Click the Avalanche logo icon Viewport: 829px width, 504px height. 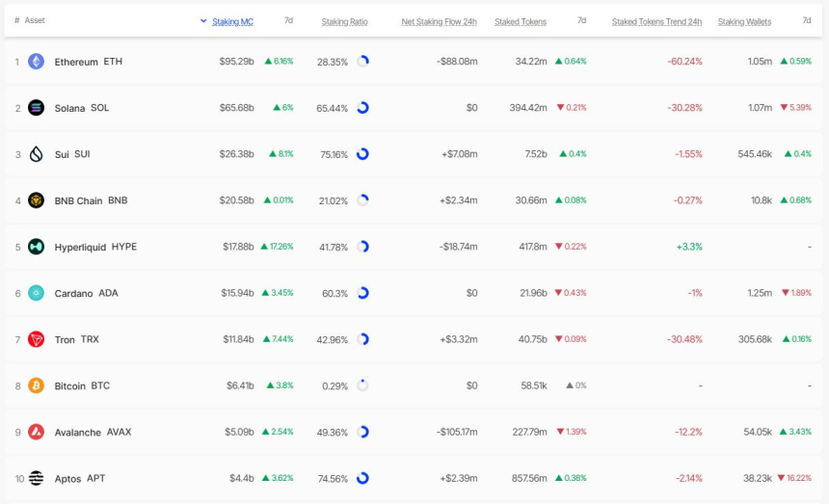36,432
